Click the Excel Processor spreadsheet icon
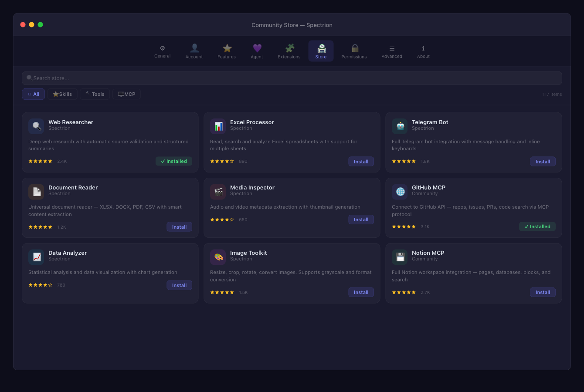Screen dimensions: 584x392 (x=218, y=126)
